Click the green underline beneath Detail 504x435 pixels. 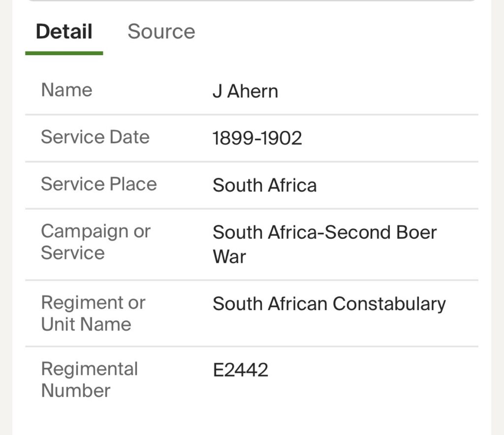point(64,53)
